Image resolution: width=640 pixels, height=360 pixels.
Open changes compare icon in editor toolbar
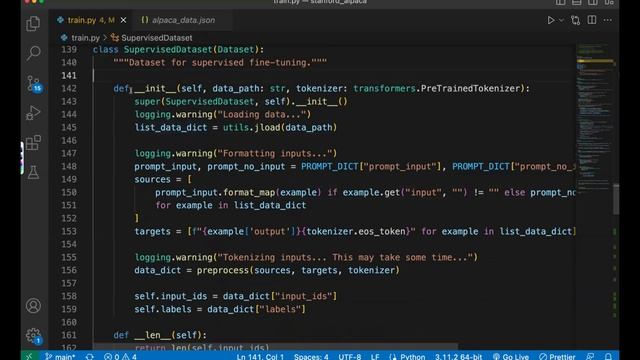pos(576,20)
